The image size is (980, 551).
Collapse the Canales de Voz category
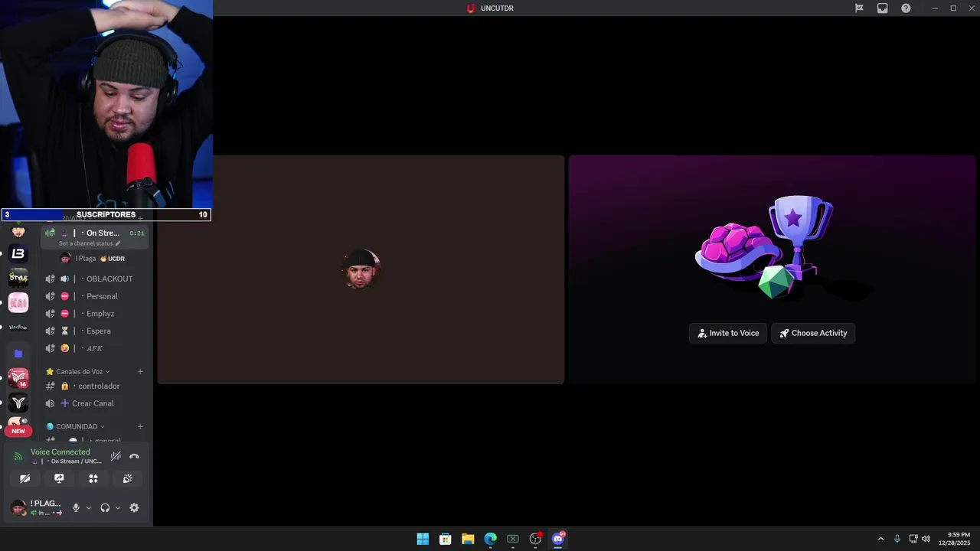click(x=79, y=371)
